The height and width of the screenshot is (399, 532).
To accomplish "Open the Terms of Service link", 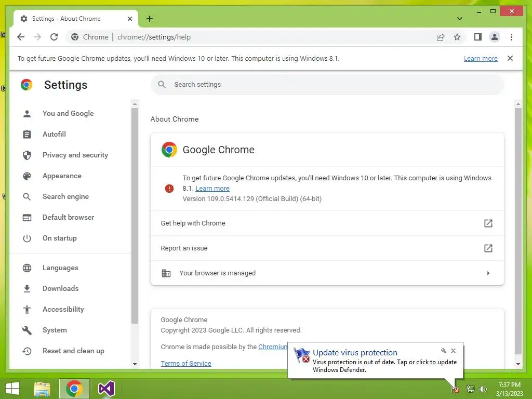I will [186, 363].
